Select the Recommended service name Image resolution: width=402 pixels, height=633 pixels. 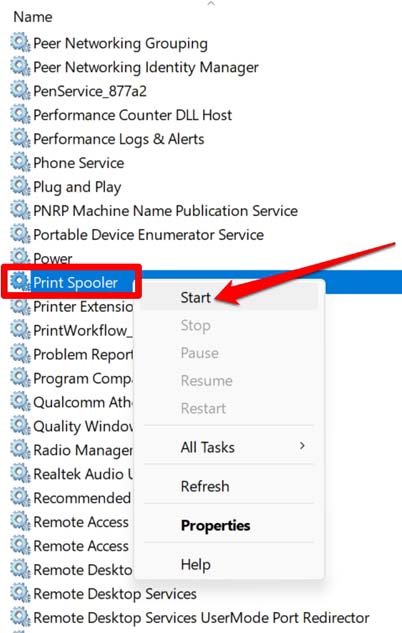(x=82, y=498)
